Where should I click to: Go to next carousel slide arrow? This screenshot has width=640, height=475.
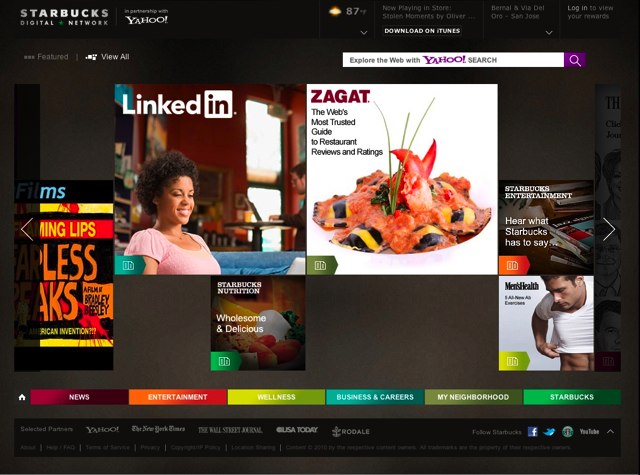(x=609, y=229)
